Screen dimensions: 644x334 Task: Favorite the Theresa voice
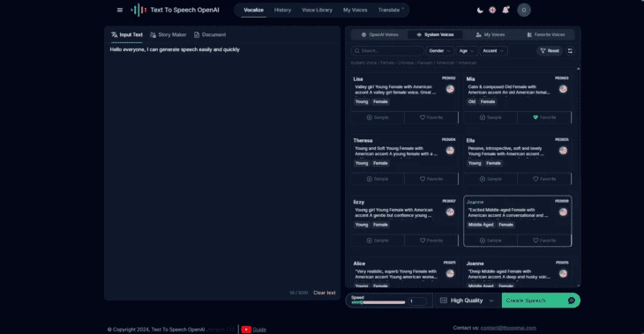pyautogui.click(x=431, y=179)
